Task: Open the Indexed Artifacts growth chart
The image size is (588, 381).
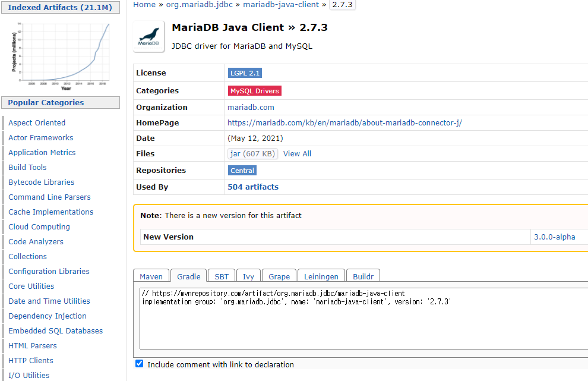Action: tap(61, 55)
